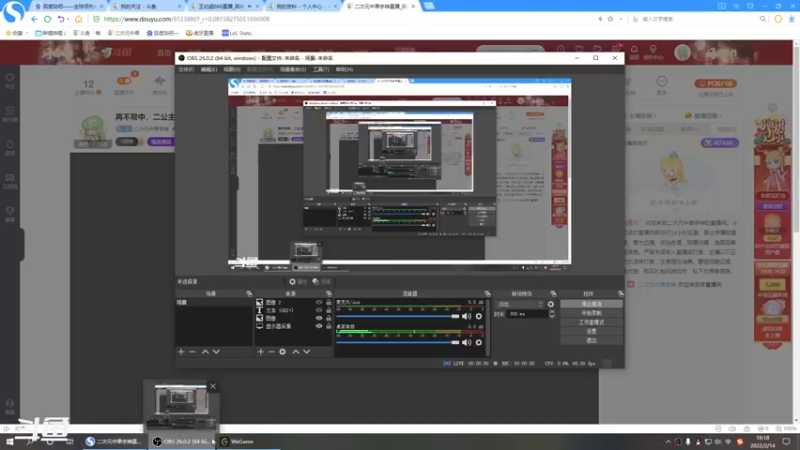Adjust 桌面音频 volume slider
800x450 pixels.
pyautogui.click(x=398, y=342)
